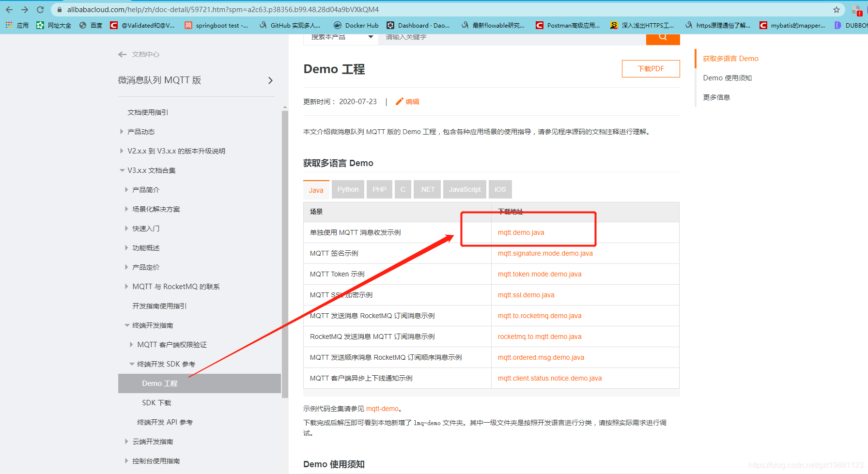
Task: Expand 快速入门 node
Action: coord(126,229)
